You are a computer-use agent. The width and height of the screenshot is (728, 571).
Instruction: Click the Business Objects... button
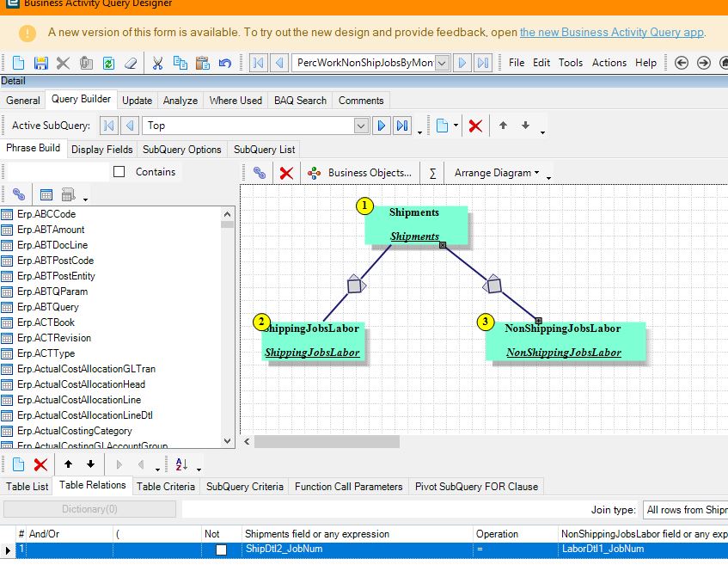click(360, 173)
